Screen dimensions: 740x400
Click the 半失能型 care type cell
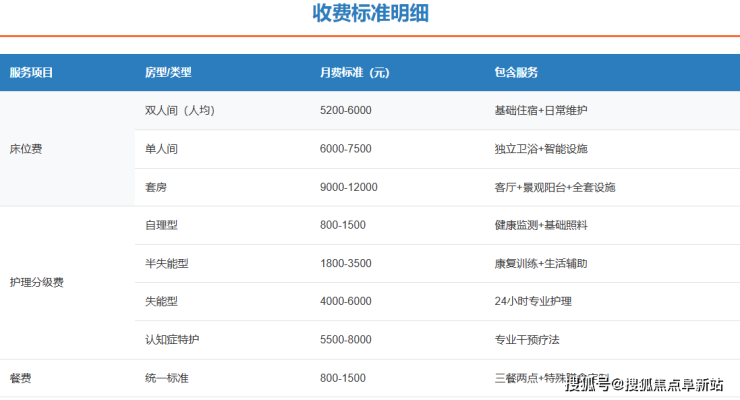167,264
